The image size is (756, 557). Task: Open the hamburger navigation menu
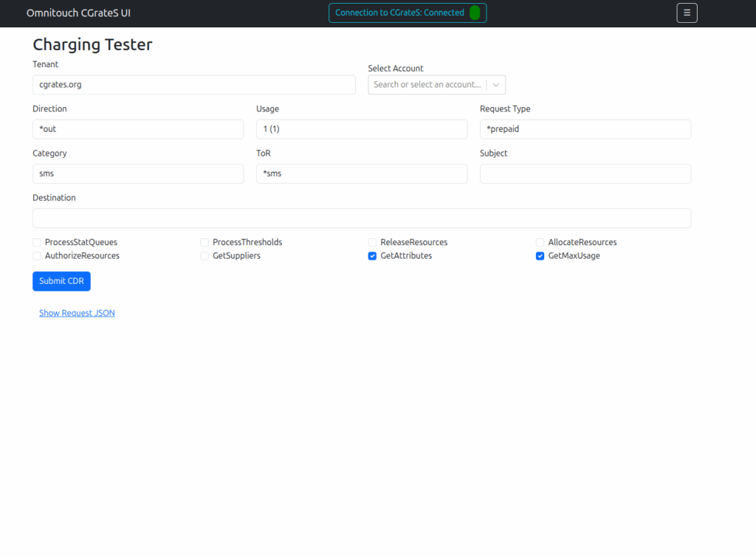[687, 13]
